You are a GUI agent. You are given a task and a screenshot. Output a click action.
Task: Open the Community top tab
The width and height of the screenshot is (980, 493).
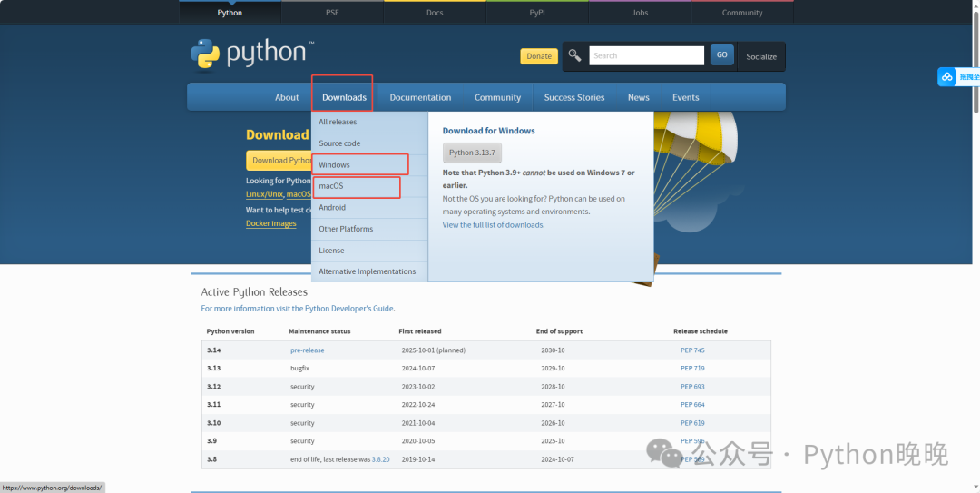point(742,13)
